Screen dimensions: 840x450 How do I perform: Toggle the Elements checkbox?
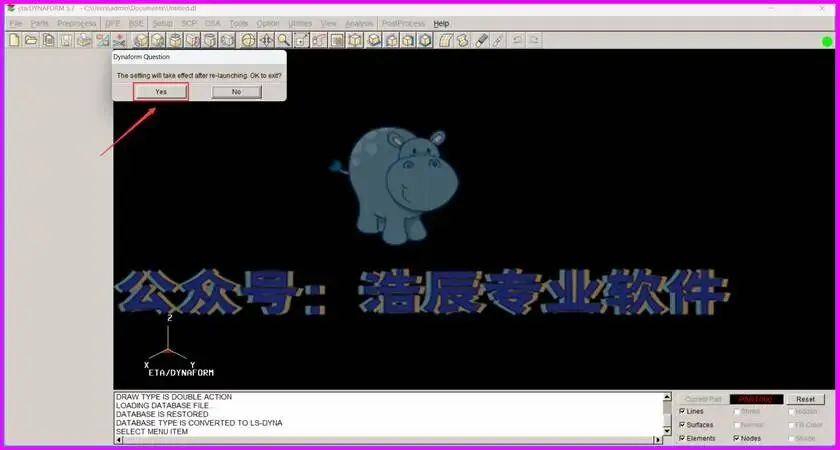tap(682, 438)
